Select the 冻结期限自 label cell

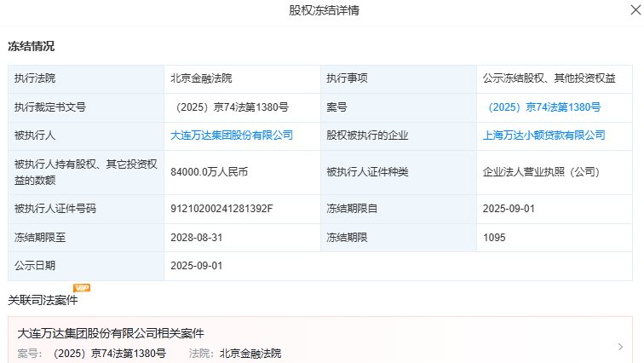(399, 209)
